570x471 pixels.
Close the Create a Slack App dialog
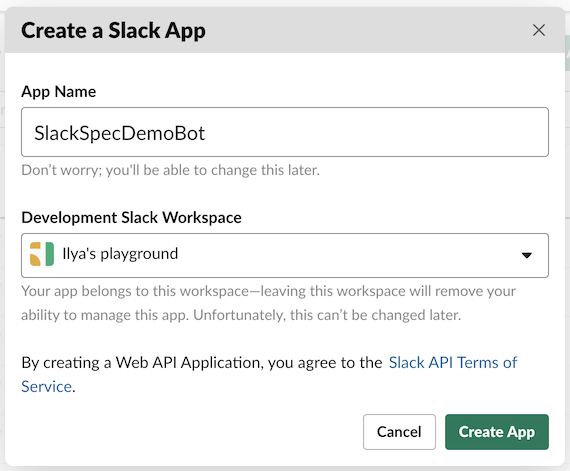point(539,30)
